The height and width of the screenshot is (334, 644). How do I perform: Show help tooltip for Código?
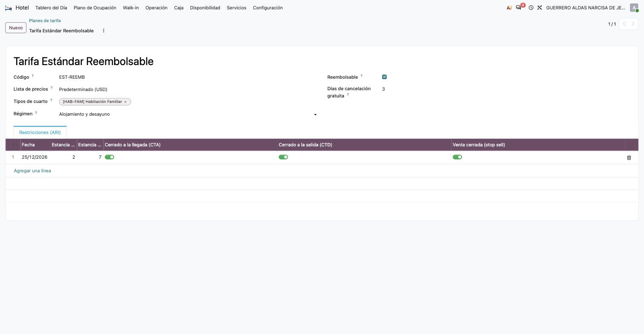[x=32, y=76]
